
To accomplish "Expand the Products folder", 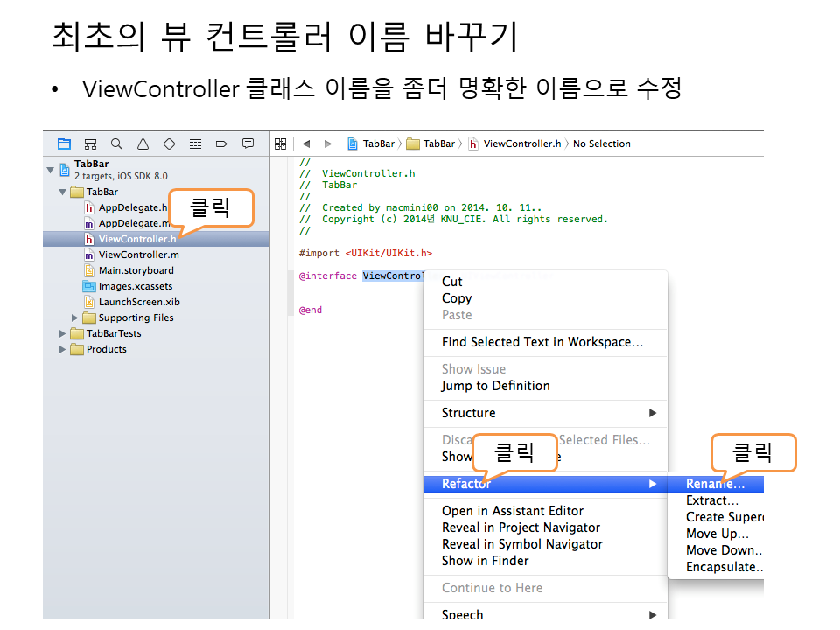I will click(63, 349).
